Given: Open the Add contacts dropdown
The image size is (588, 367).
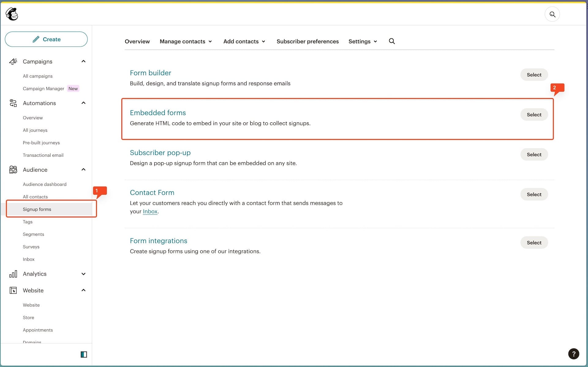Looking at the screenshot, I should (244, 41).
